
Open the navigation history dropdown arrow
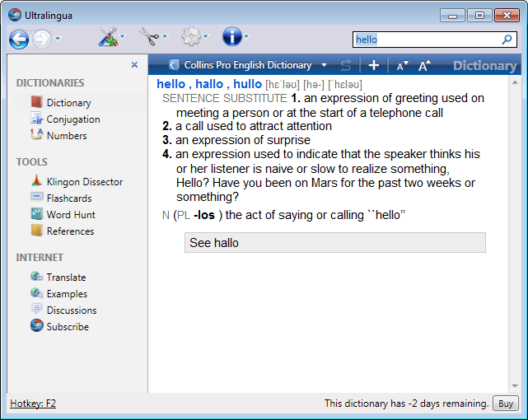tap(58, 39)
